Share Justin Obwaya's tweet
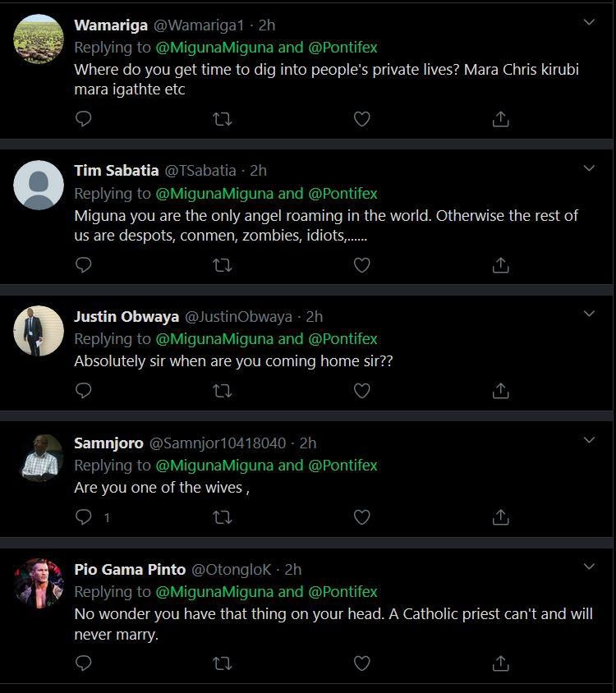 click(x=501, y=391)
